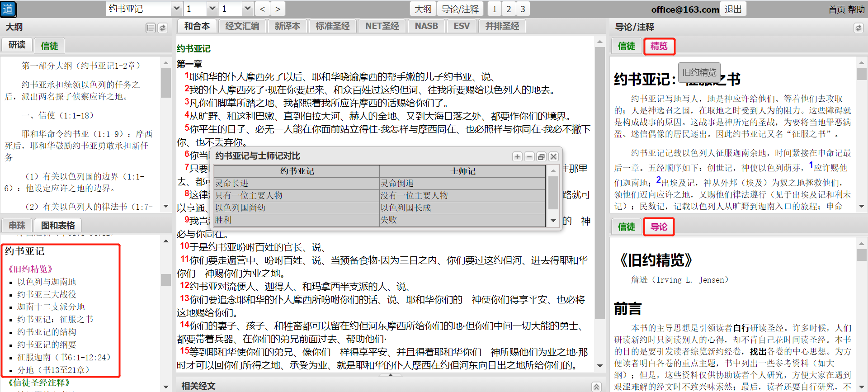Switch to the 新译本 Bible version tab
868x392 pixels.
(x=287, y=26)
